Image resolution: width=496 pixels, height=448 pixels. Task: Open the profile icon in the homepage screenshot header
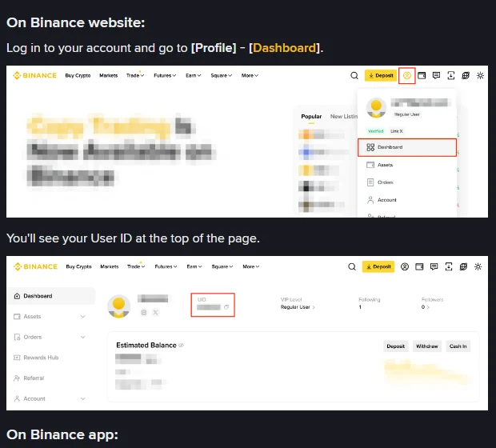click(406, 76)
